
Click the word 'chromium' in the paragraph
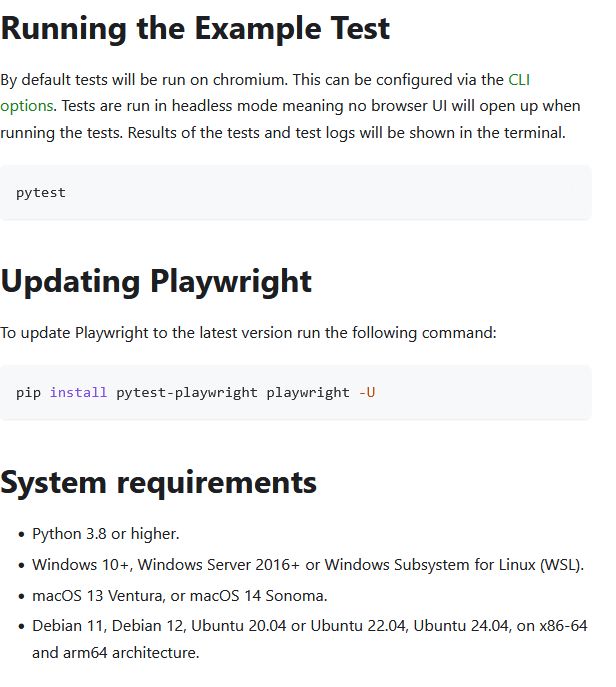pos(250,80)
